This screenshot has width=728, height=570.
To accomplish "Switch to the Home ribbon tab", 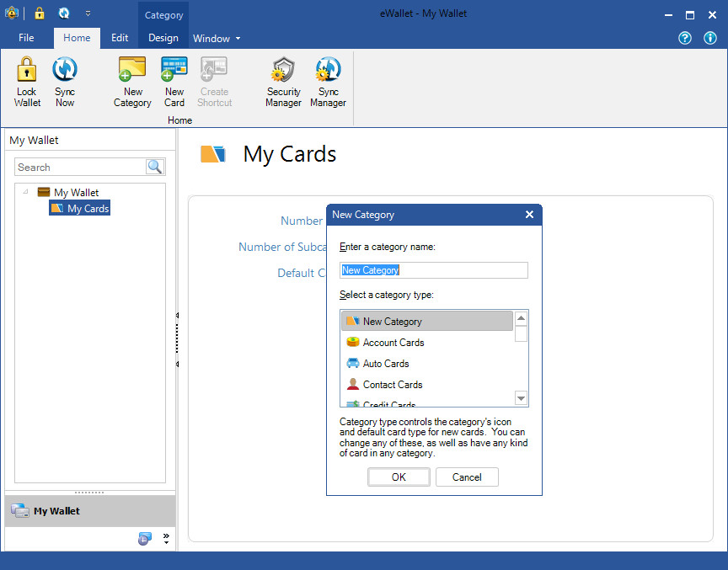I will [x=77, y=38].
